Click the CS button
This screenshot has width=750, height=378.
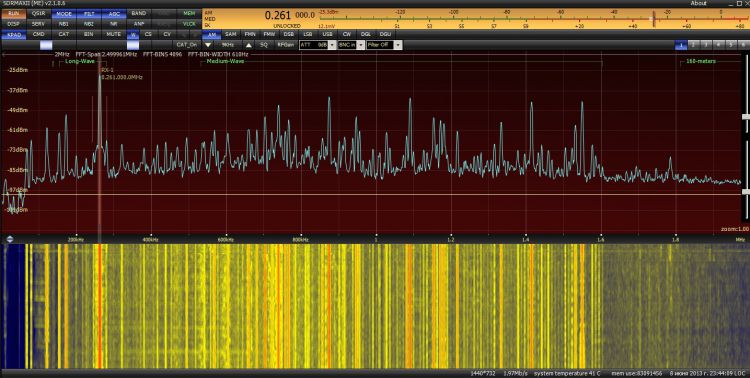pyautogui.click(x=148, y=34)
